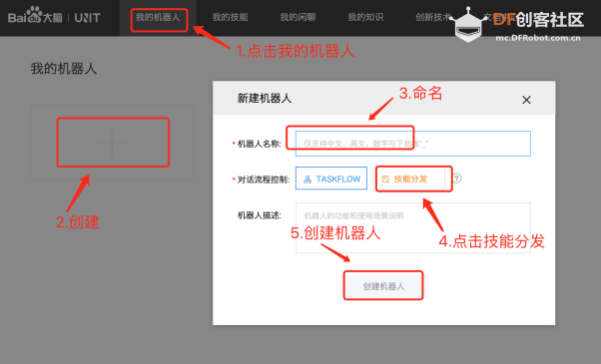Image resolution: width=601 pixels, height=364 pixels.
Task: Click into the 机器人描述 text area
Action: pos(412,227)
